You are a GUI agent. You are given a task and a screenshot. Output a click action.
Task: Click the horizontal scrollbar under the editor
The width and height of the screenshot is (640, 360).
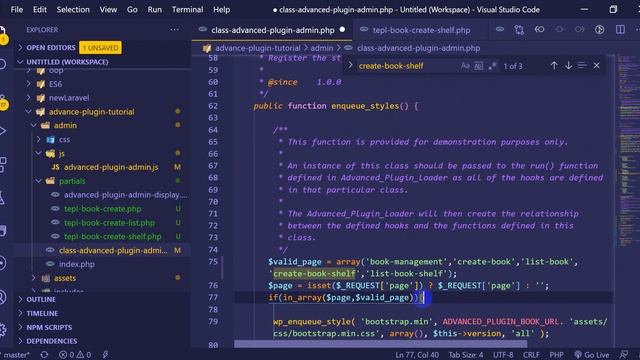(x=380, y=344)
